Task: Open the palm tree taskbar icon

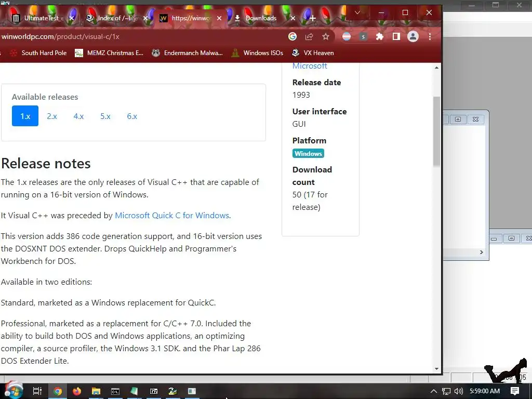Action: coord(172,391)
